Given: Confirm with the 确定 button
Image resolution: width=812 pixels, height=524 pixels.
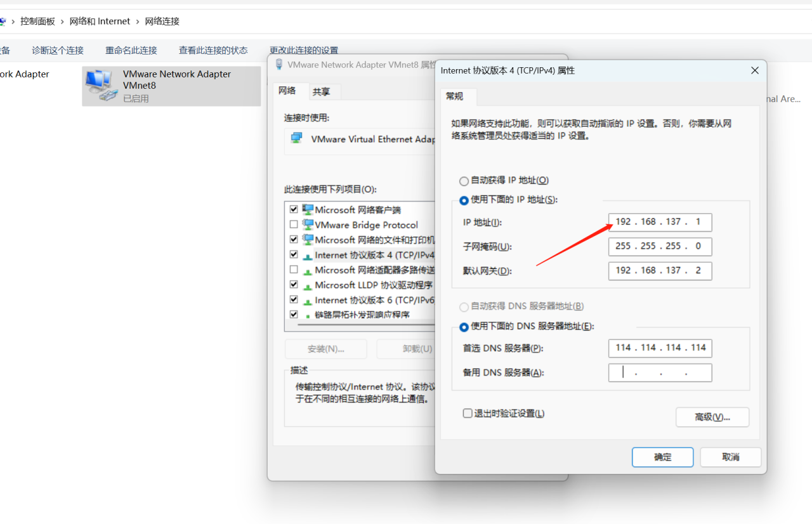Looking at the screenshot, I should click(662, 457).
